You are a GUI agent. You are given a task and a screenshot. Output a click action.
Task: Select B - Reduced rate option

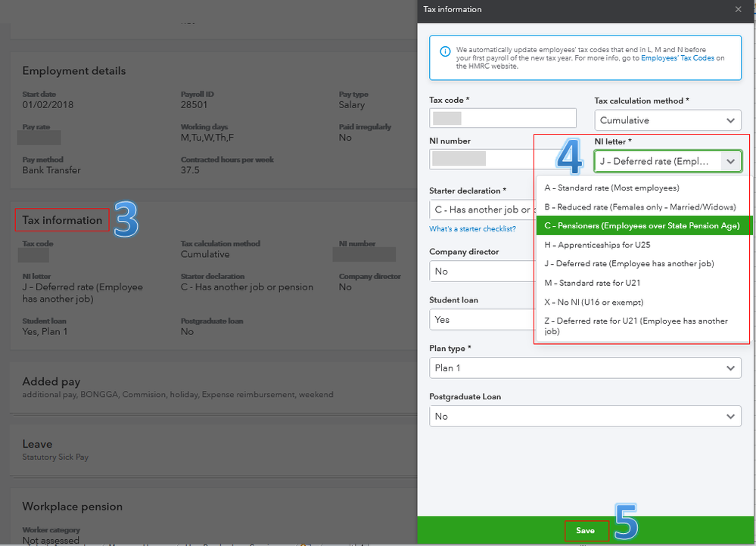[x=642, y=206]
